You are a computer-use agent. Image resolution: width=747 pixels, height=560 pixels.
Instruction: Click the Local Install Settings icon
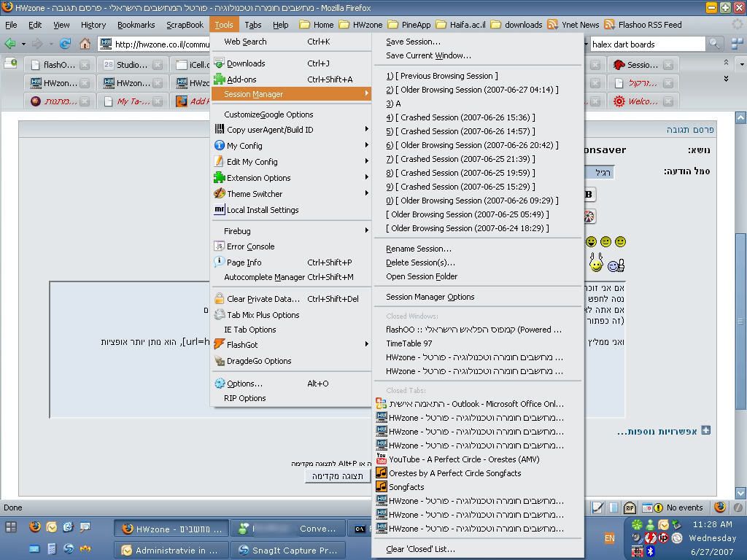[x=219, y=209]
